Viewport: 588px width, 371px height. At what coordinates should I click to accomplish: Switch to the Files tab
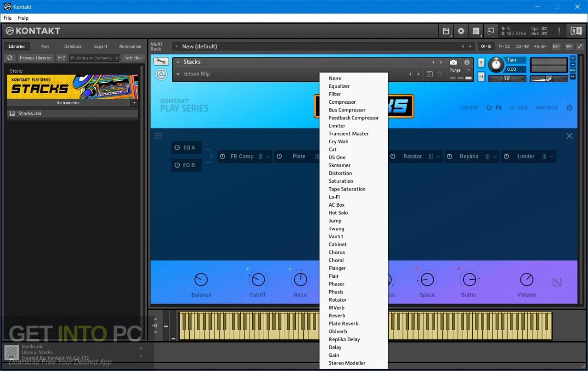click(x=45, y=46)
